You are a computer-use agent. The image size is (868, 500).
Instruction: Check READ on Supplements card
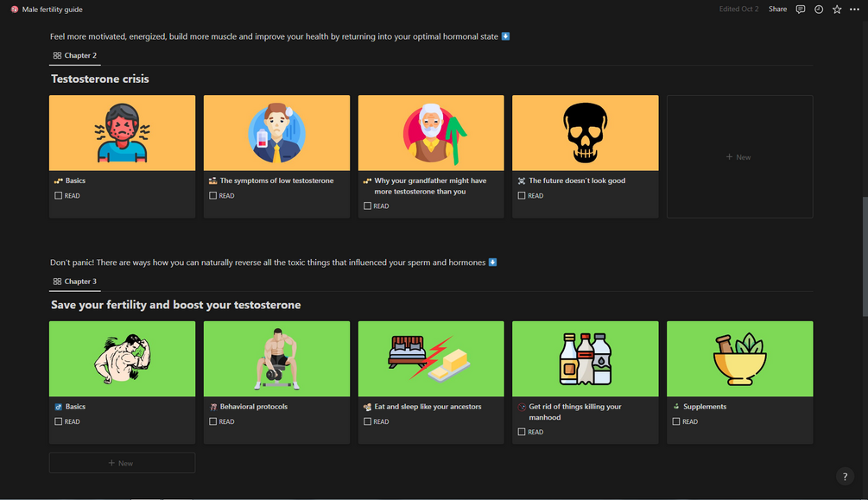click(x=676, y=421)
